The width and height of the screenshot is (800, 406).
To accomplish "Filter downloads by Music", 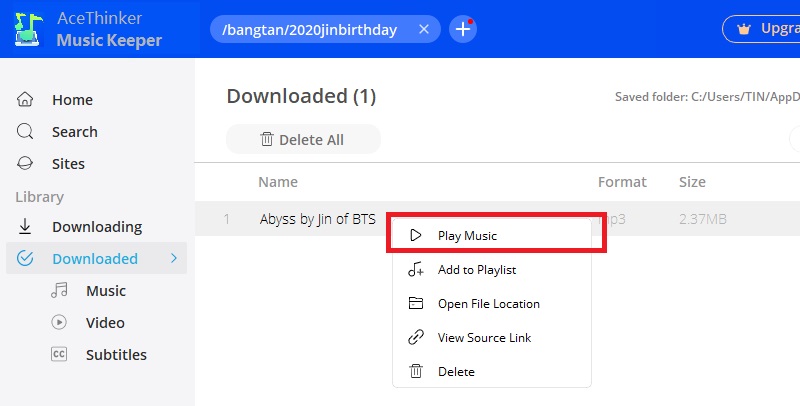I will pos(105,291).
